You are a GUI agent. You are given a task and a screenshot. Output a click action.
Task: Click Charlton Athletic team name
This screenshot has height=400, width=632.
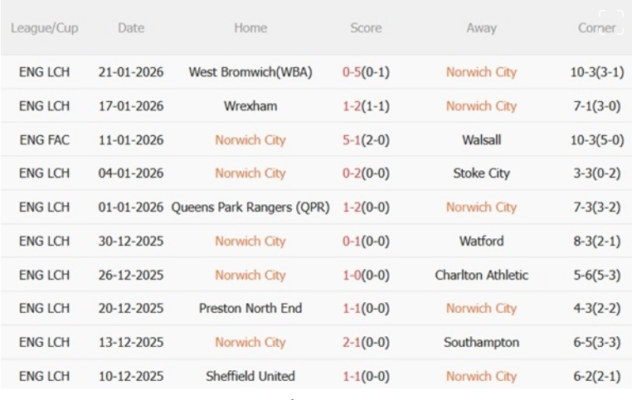481,275
